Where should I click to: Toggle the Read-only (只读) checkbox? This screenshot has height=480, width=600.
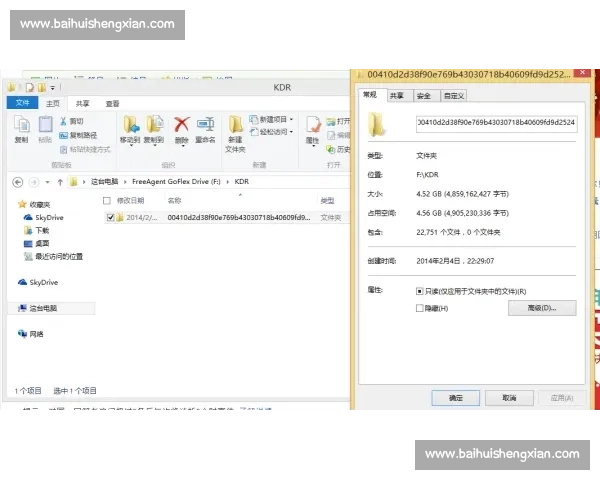click(x=419, y=292)
